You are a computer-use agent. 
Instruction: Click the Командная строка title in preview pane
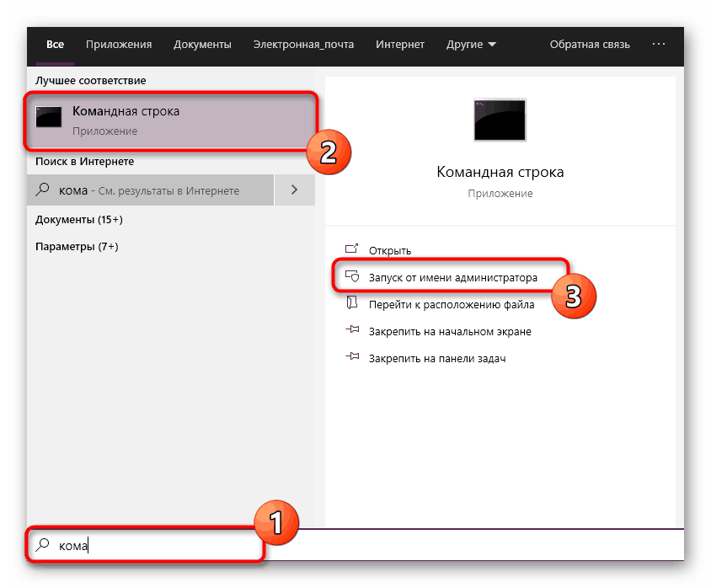500,173
